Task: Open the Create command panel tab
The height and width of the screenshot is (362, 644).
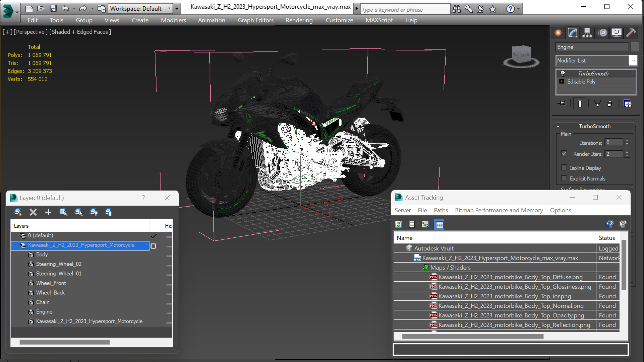Action: coord(558,33)
